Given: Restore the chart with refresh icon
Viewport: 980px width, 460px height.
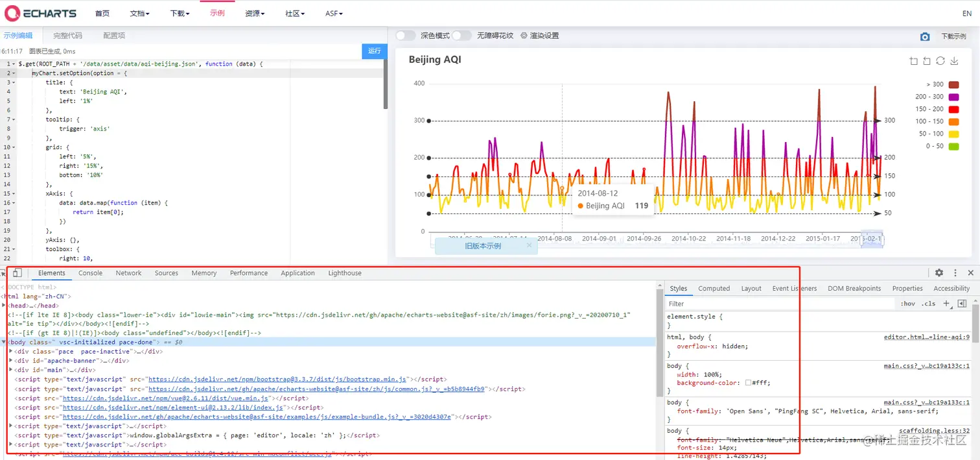Looking at the screenshot, I should 940,61.
